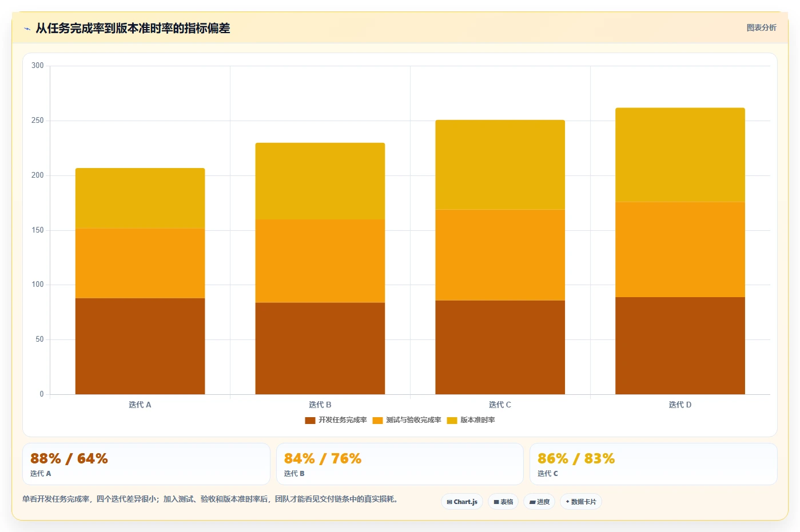Click the 迭代 D yellow bar segment

click(680, 155)
